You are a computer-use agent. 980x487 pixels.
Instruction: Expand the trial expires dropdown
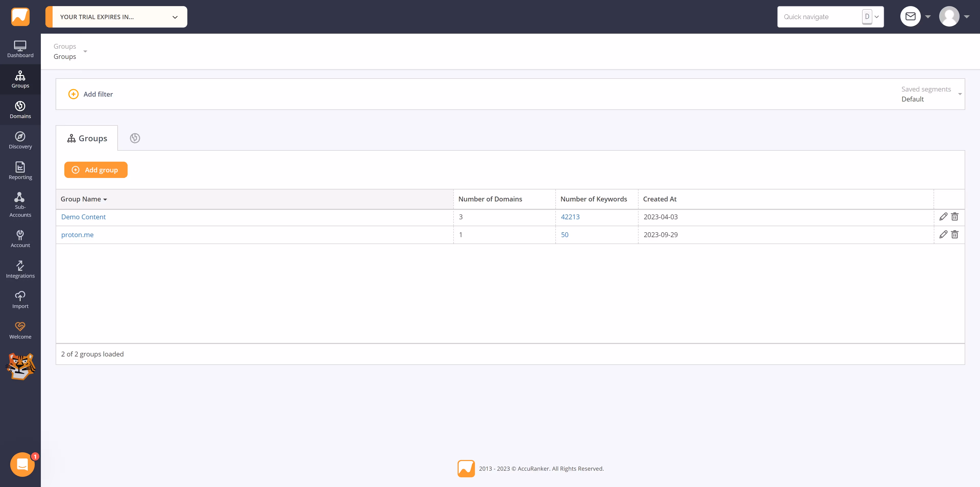click(175, 17)
